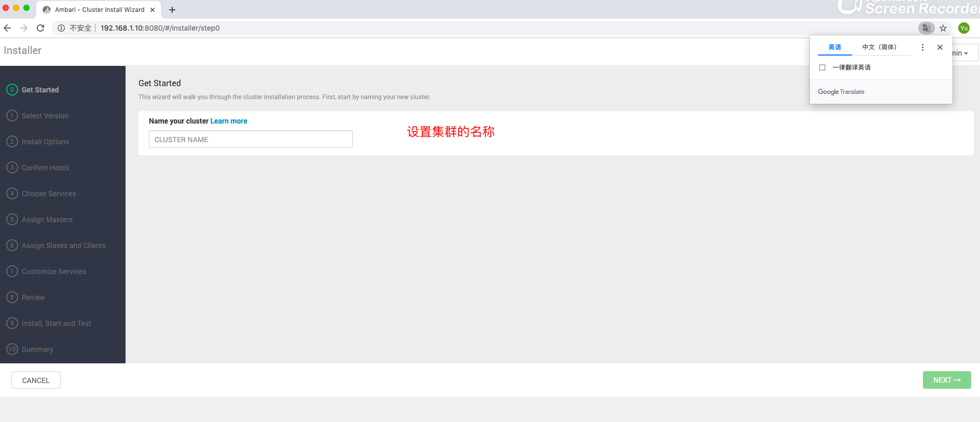Image resolution: width=980 pixels, height=422 pixels.
Task: Click the browser forward arrow
Action: tap(24, 28)
